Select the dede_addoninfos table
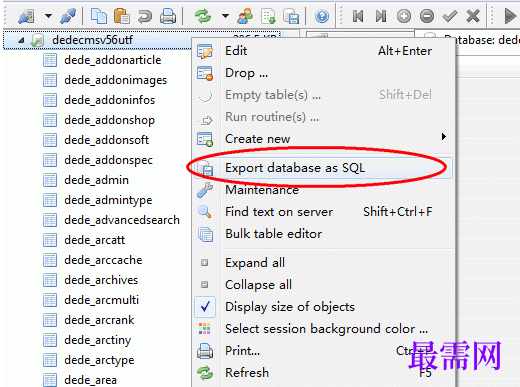 (110, 100)
